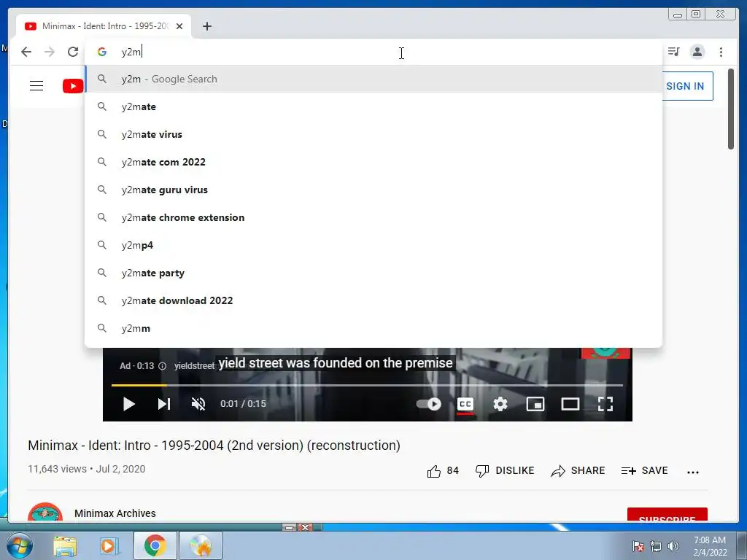Open Windows Explorer from the taskbar
The width and height of the screenshot is (747, 560).
(x=65, y=545)
